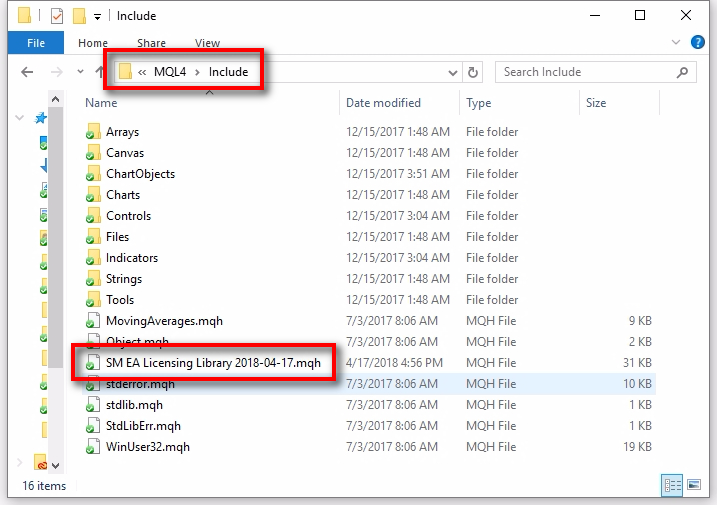
Task: Switch to the View ribbon tab
Action: pyautogui.click(x=207, y=43)
